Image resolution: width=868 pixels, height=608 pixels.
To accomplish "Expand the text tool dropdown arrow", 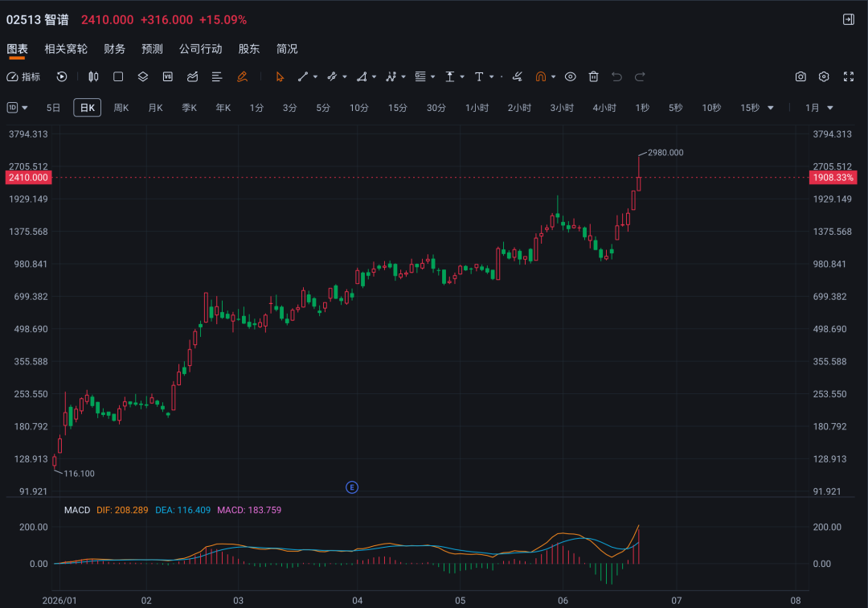I will tap(492, 77).
